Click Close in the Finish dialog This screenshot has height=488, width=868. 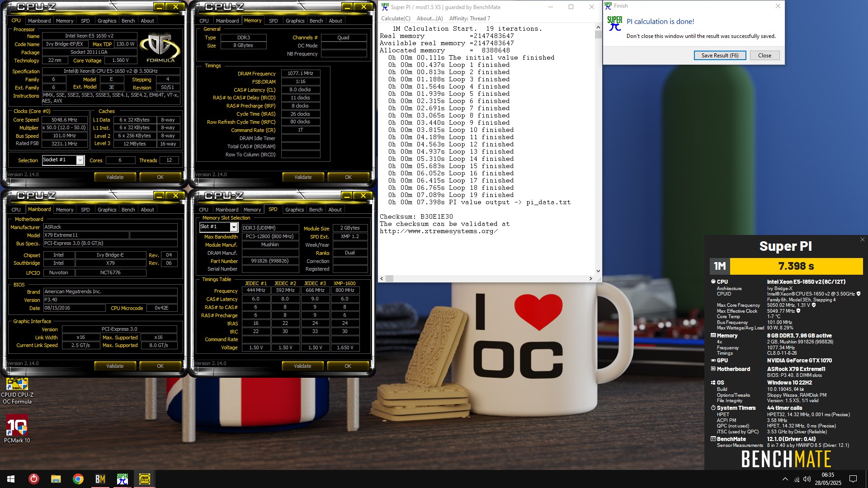(764, 56)
